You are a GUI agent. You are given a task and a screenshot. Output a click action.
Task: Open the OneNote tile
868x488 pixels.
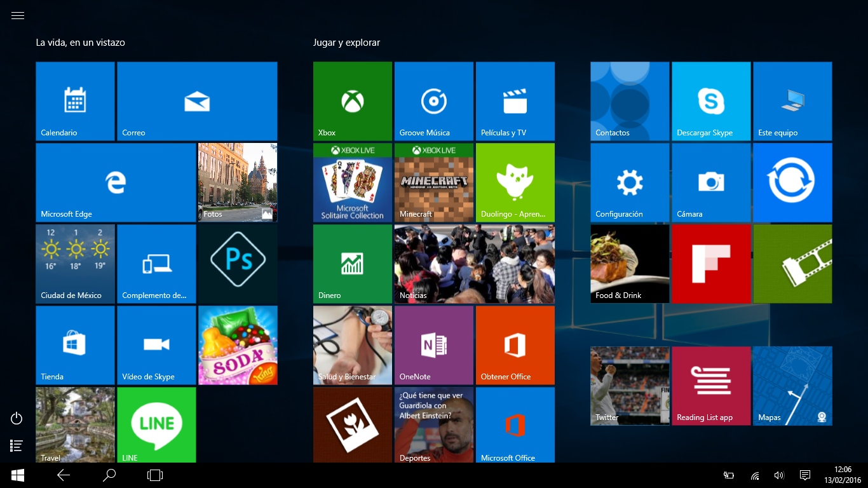click(433, 345)
